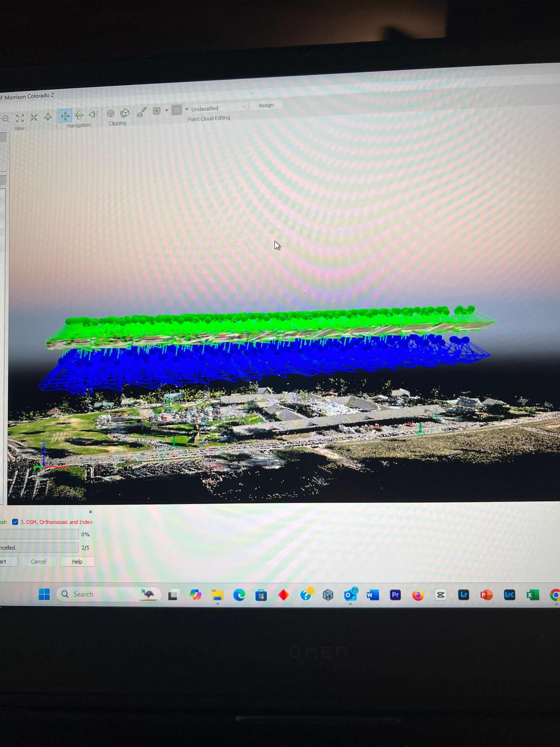Uncheck DSM, Orthomosaic and Index step

point(15,522)
